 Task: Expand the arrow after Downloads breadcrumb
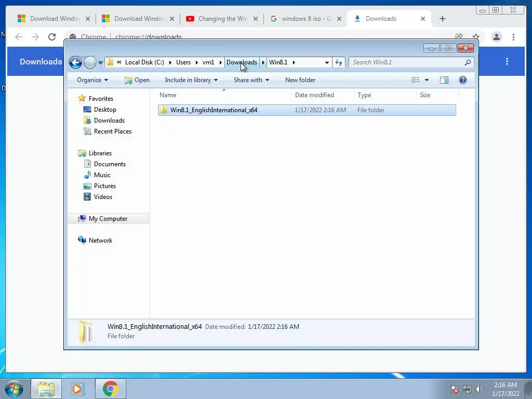point(263,62)
